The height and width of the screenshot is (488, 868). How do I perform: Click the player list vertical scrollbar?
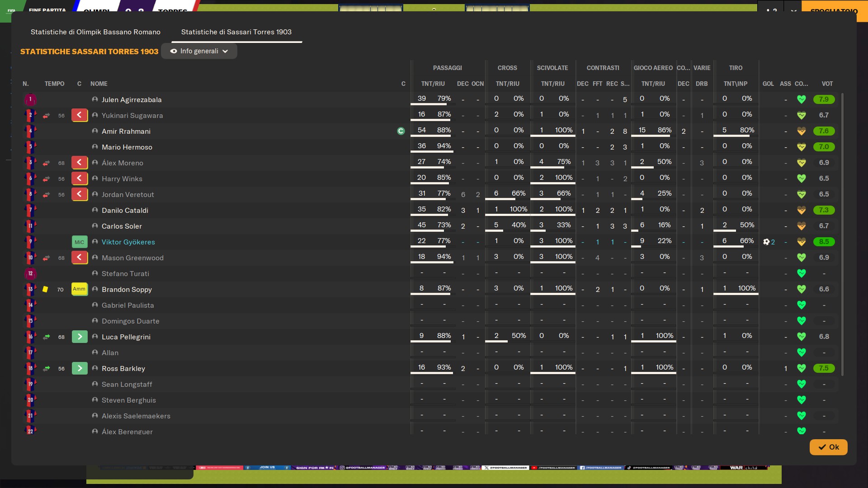[842, 235]
